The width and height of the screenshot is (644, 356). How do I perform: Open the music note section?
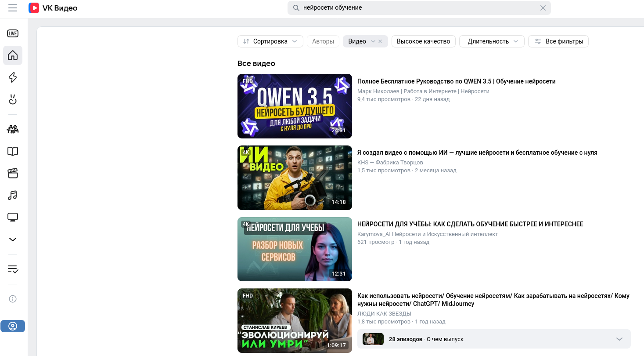[x=13, y=195]
